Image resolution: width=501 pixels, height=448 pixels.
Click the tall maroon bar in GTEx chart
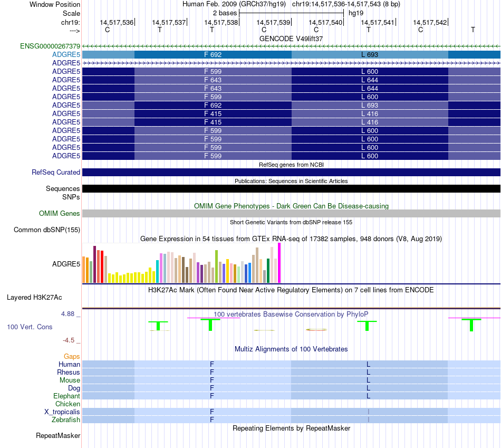(x=94, y=264)
